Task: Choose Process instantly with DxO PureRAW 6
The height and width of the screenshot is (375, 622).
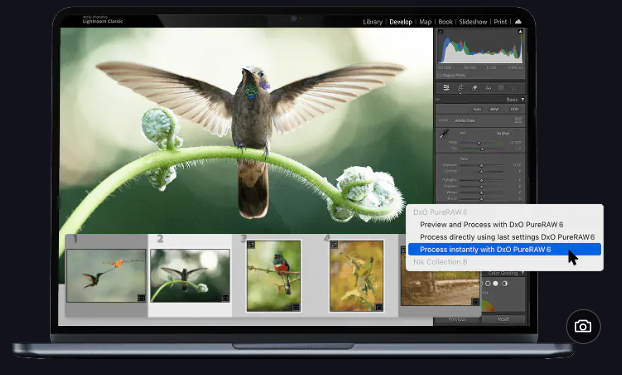Action: coord(504,249)
